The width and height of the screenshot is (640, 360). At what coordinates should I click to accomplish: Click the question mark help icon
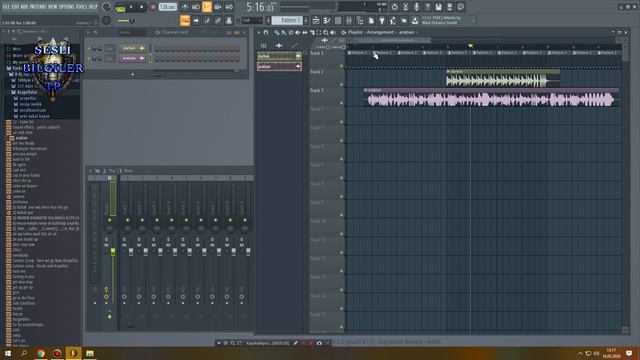427,7
